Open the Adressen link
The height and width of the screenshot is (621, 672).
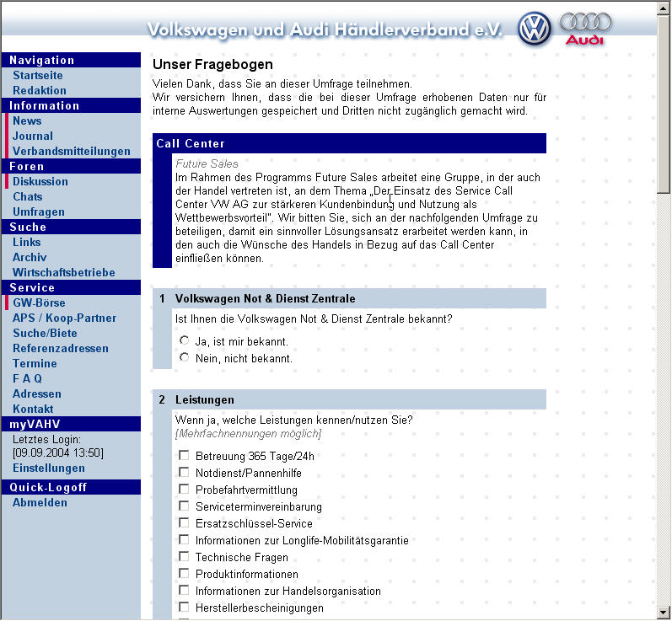tap(37, 394)
